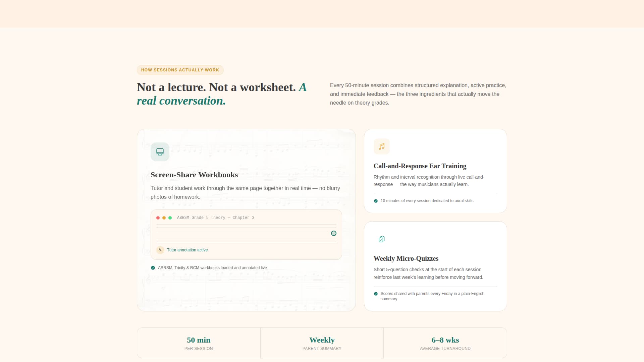Click 'ABRSM, Trinity & RCM workbooks loaded' text

(x=212, y=268)
